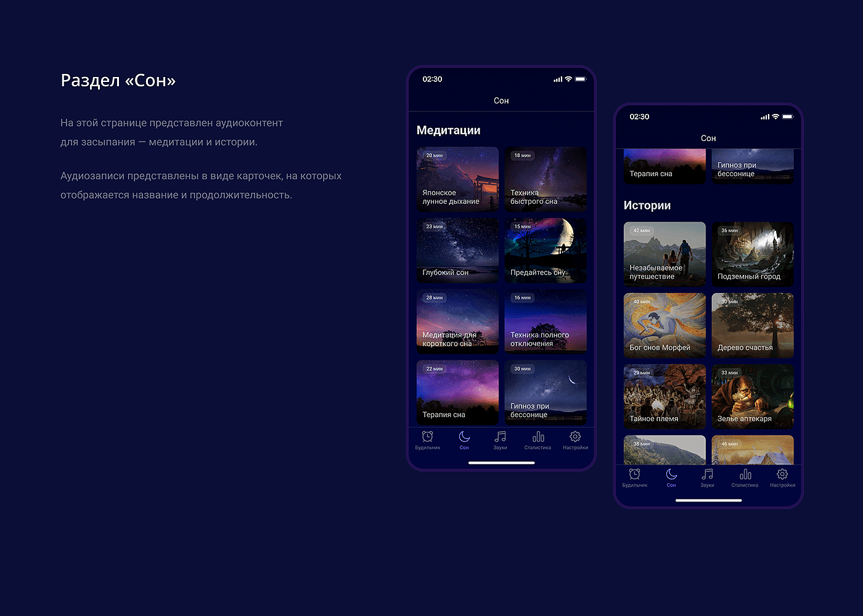The height and width of the screenshot is (616, 863).
Task: Open Настройки gear tab on Истории screen
Action: pos(782,478)
